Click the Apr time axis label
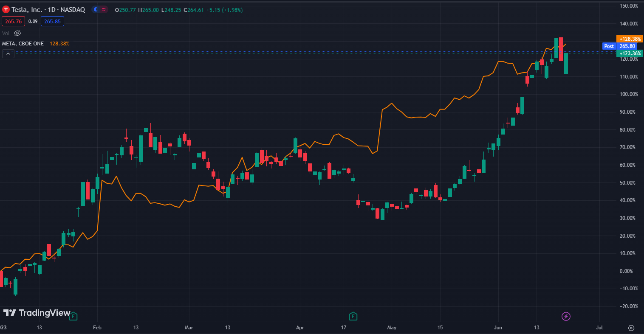Image resolution: width=644 pixels, height=334 pixels. (300, 328)
